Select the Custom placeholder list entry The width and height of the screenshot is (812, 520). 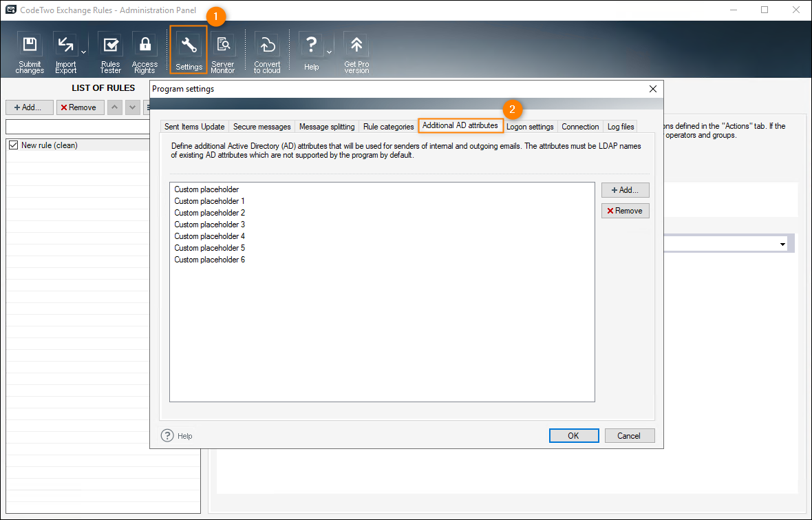(206, 189)
